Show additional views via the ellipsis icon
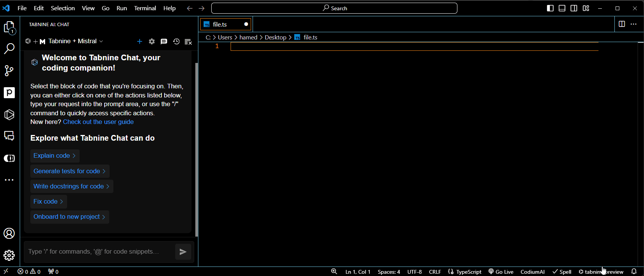Image resolution: width=644 pixels, height=276 pixels. click(9, 180)
